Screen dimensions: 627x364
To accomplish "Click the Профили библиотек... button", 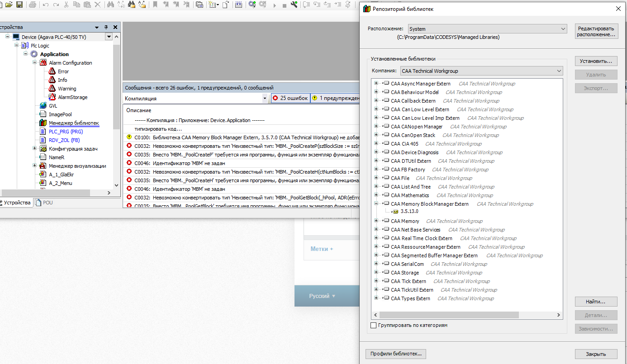I will point(396,354).
